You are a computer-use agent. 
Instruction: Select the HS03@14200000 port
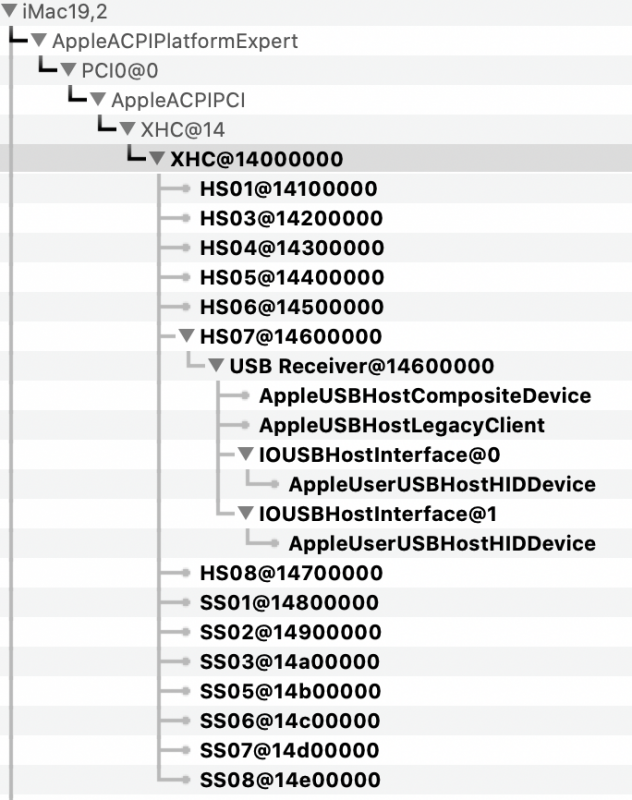(291, 219)
